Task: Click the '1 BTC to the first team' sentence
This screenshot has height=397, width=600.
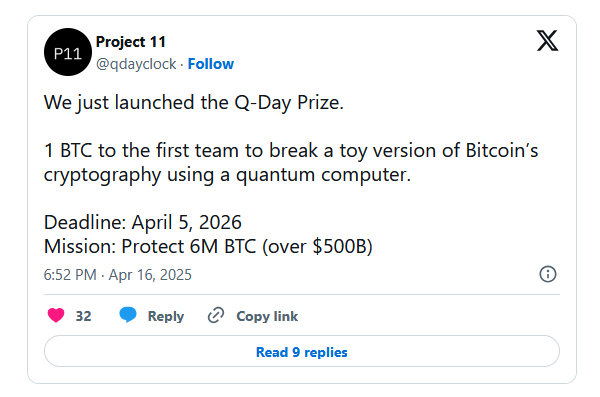Action: point(291,150)
